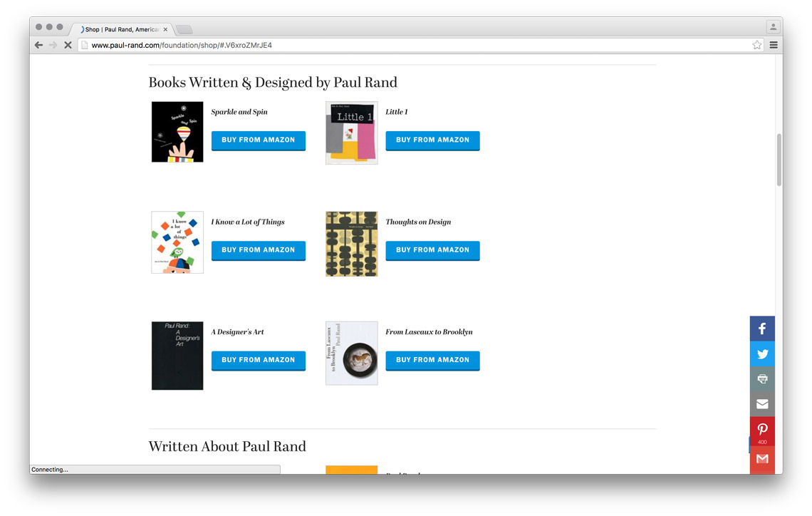Share page on Twitter
The height and width of the screenshot is (516, 812).
(x=762, y=354)
